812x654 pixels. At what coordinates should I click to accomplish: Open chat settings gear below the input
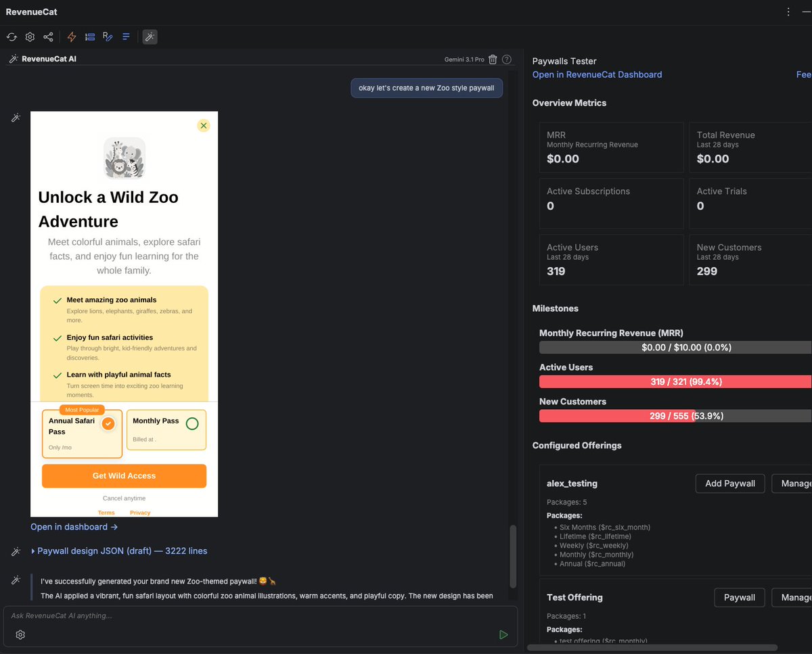point(20,634)
